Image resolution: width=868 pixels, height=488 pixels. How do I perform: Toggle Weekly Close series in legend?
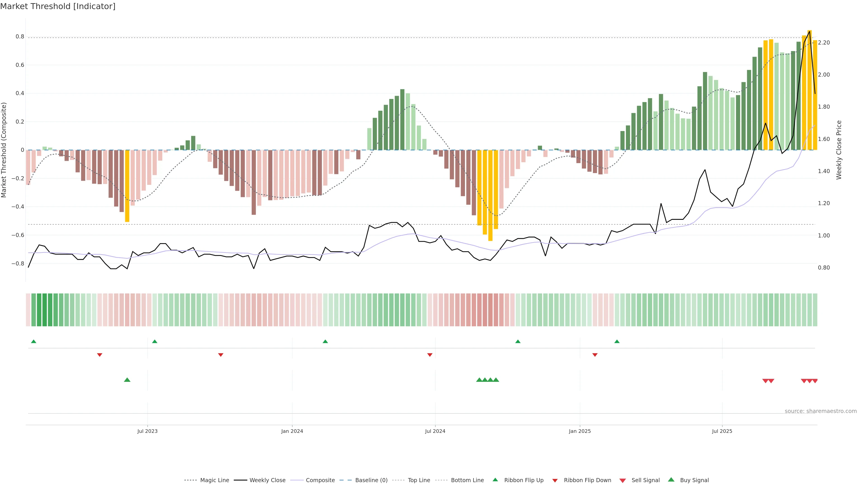coord(267,480)
